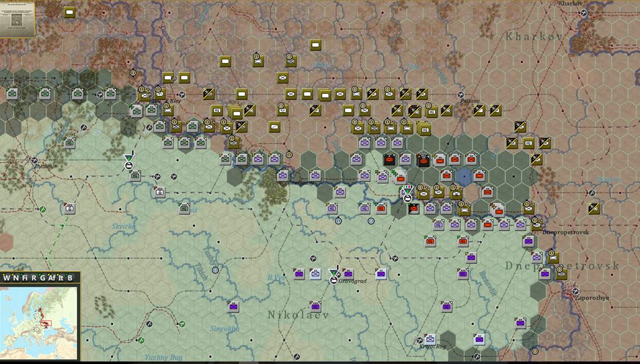Open the newspaper thumbnail in the corner
This screenshot has height=364, width=640.
17,19
